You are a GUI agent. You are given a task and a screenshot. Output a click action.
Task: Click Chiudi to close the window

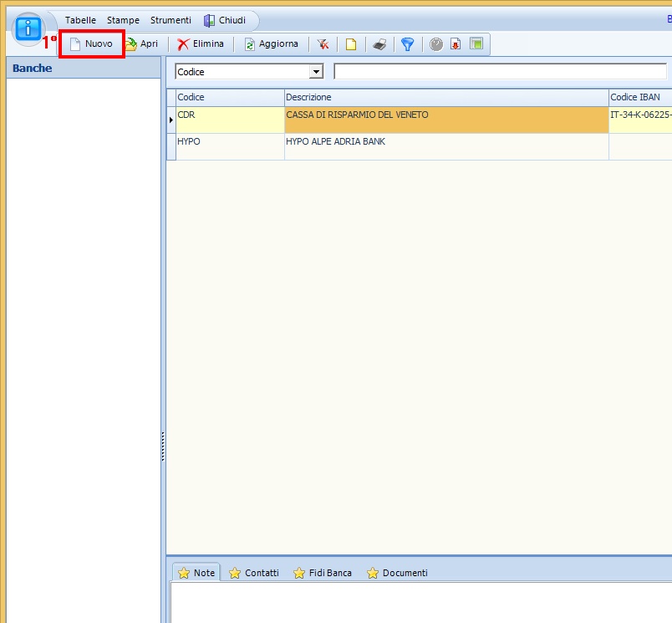point(224,20)
